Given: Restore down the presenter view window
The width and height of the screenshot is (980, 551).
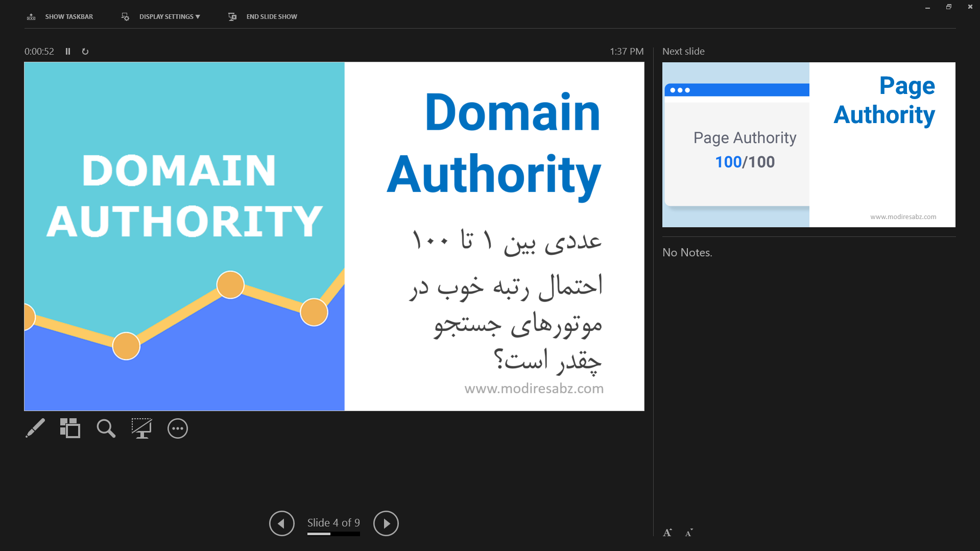Looking at the screenshot, I should (x=949, y=7).
